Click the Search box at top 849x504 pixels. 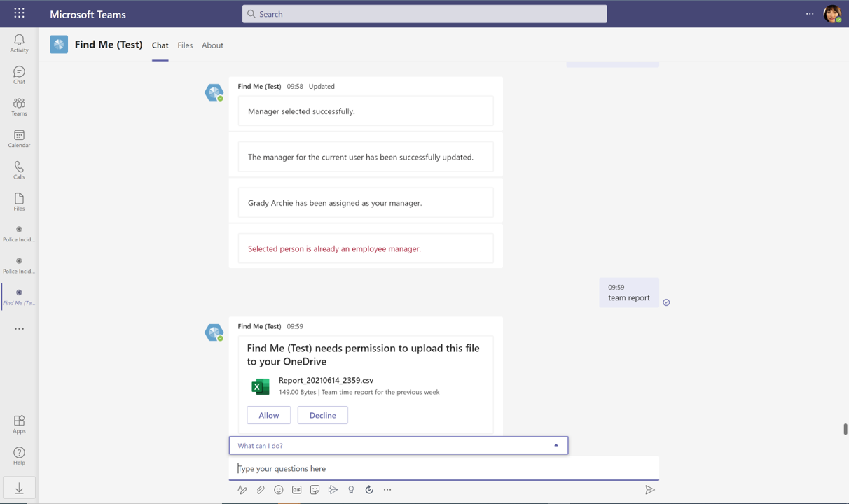tap(424, 14)
